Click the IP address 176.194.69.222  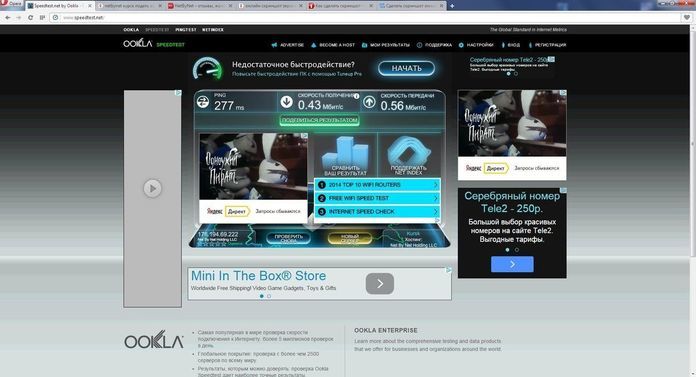click(x=218, y=234)
